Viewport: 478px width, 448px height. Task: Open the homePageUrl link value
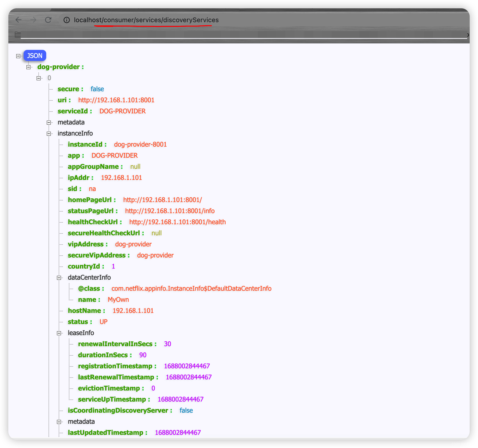point(162,200)
